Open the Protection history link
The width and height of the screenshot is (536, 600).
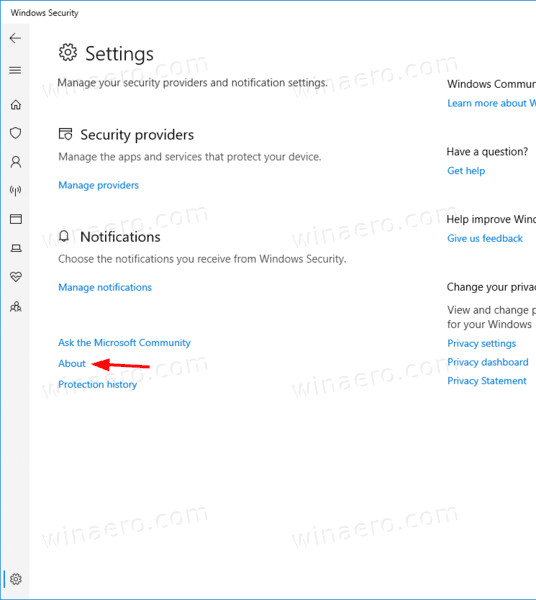98,385
